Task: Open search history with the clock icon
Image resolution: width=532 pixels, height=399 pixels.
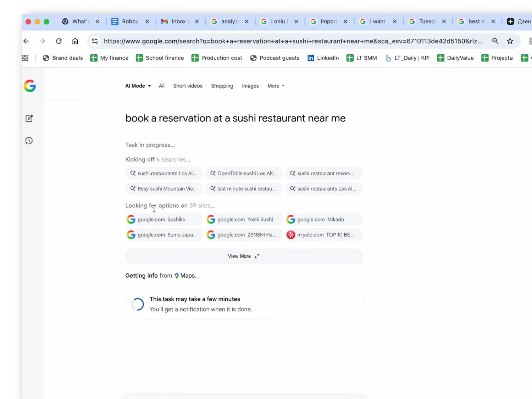Action: (29, 140)
